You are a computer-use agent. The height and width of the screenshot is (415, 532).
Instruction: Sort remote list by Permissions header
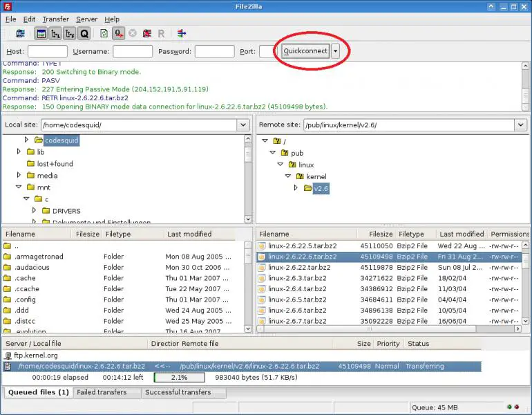tap(509, 234)
